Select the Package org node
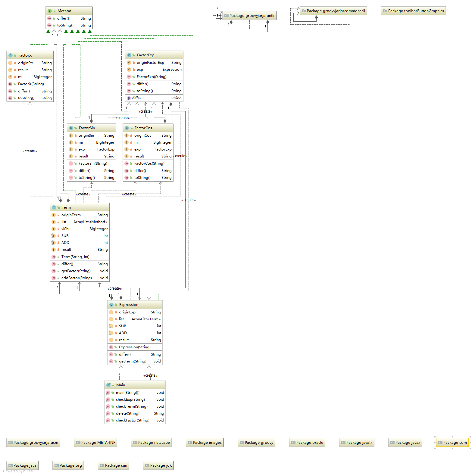 click(x=68, y=465)
